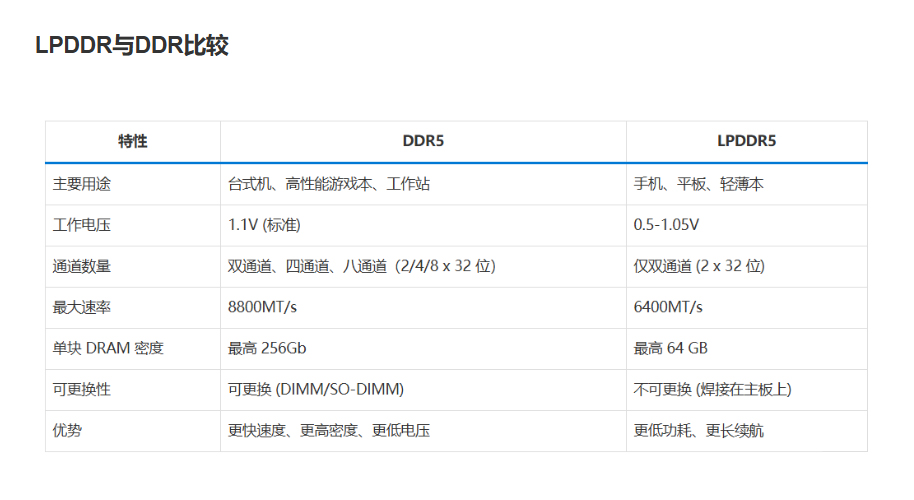Click the "6400MT/s" speed cell
Image resolution: width=914 pixels, height=500 pixels.
[x=668, y=307]
